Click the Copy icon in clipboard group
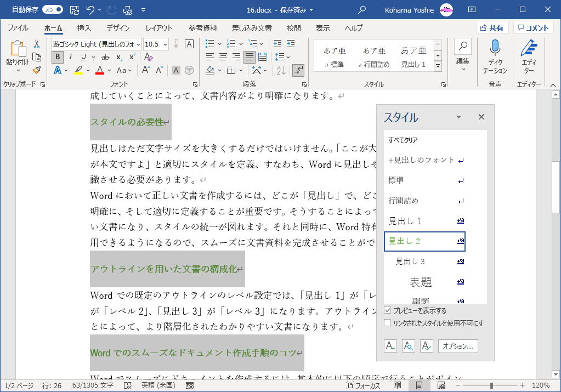 37,57
